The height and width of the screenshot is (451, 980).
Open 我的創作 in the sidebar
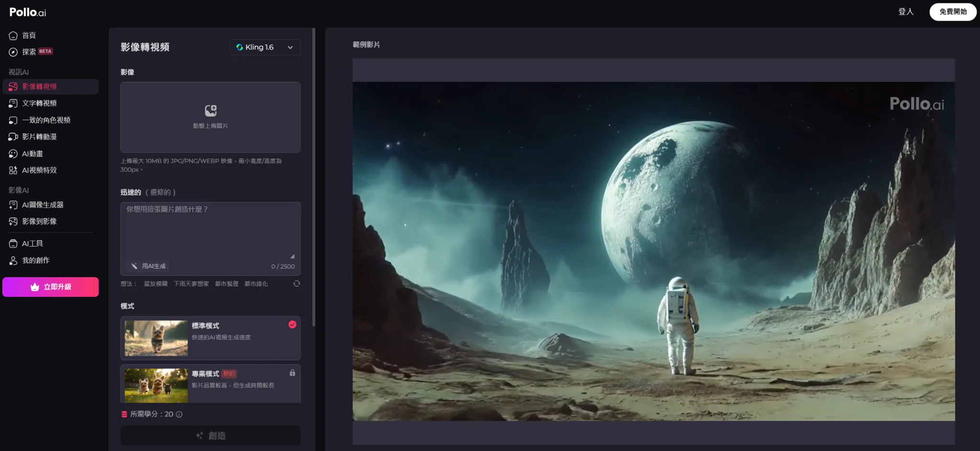click(35, 260)
